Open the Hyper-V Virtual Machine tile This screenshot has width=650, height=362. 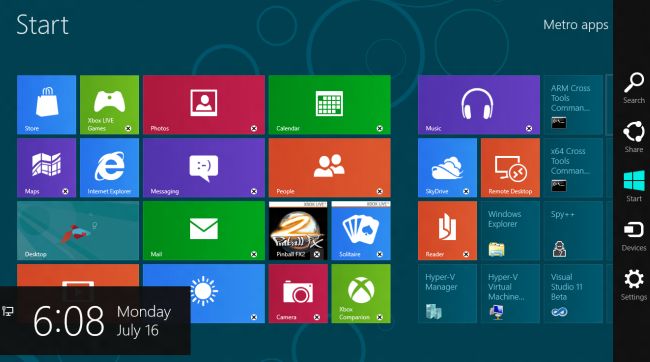pyautogui.click(x=510, y=294)
